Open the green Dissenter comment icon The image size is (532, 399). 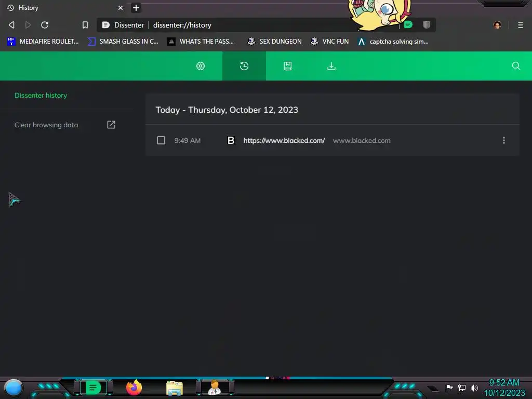tap(408, 24)
